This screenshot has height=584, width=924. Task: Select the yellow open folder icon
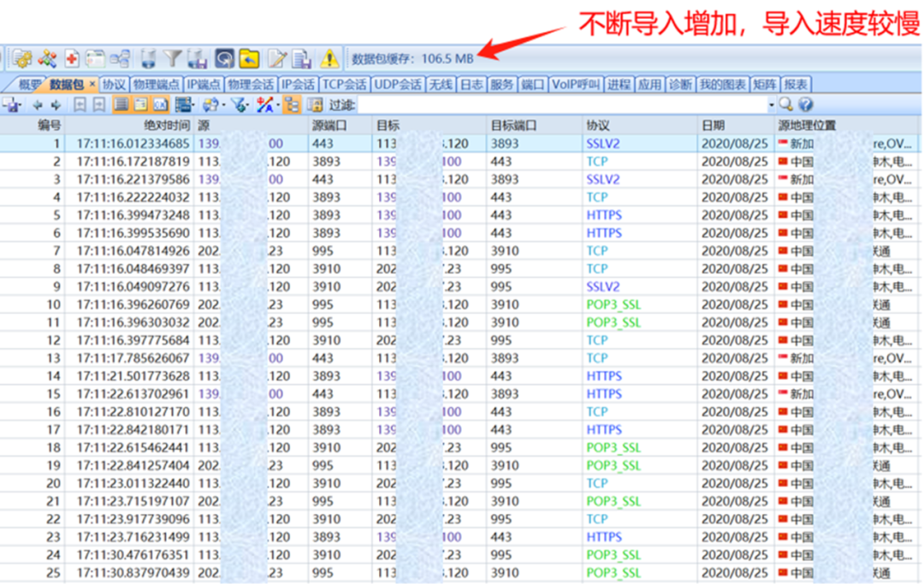point(251,57)
